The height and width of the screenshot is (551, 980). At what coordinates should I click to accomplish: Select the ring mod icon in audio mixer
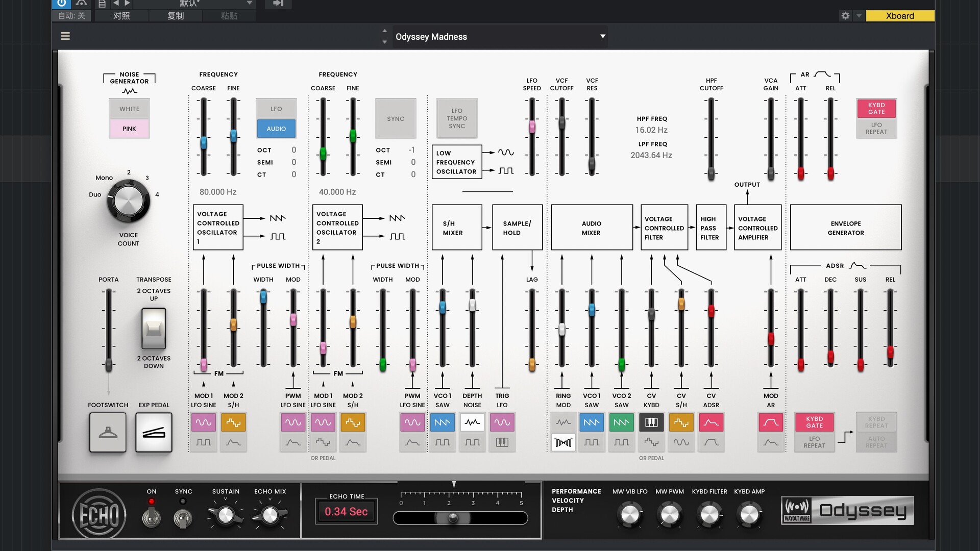563,442
